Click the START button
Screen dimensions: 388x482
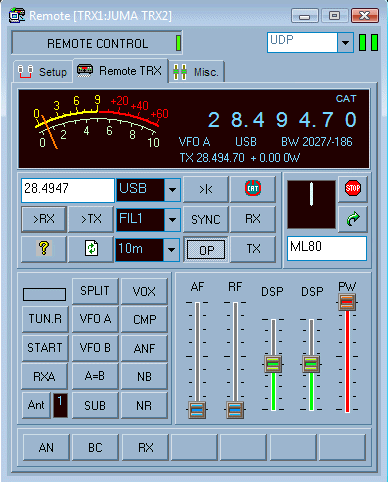45,348
